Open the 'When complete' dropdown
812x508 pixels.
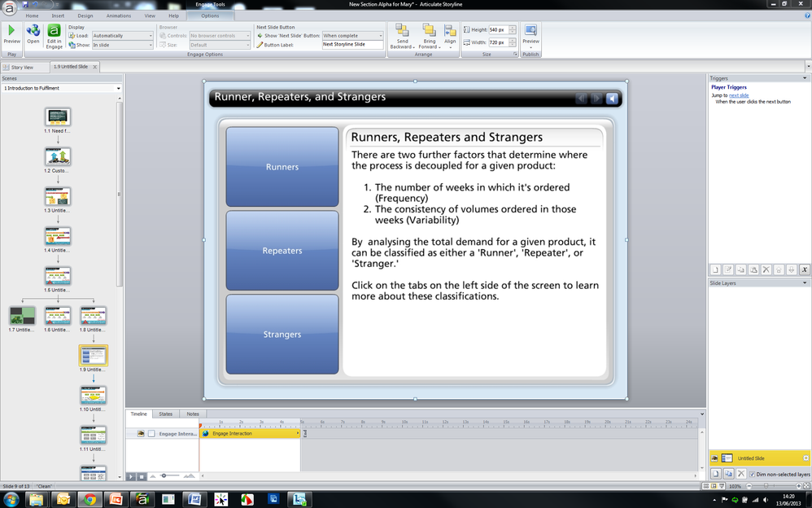tap(352, 36)
